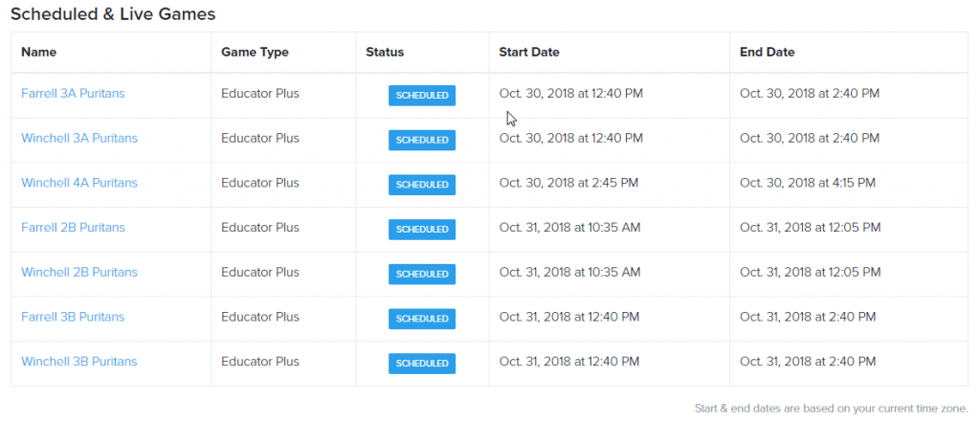Click Scheduled badge for Winchell 4A Puritans
This screenshot has height=422, width=980.
pos(422,185)
